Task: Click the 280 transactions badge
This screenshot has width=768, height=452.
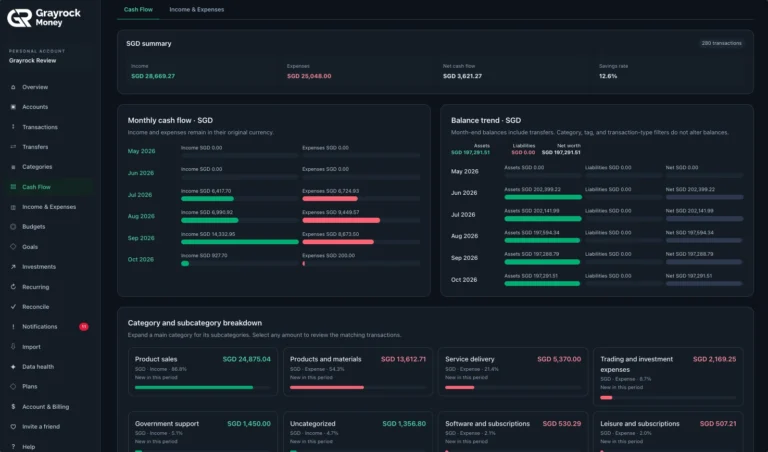Action: coord(721,43)
